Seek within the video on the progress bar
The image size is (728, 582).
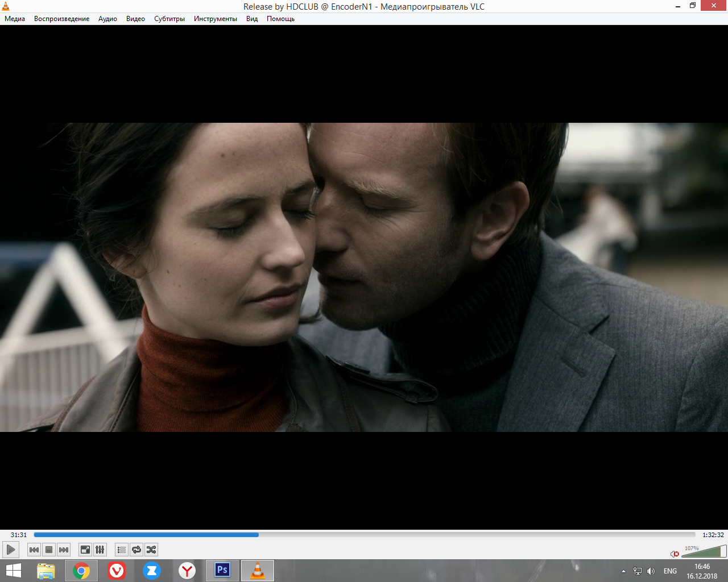pyautogui.click(x=365, y=535)
